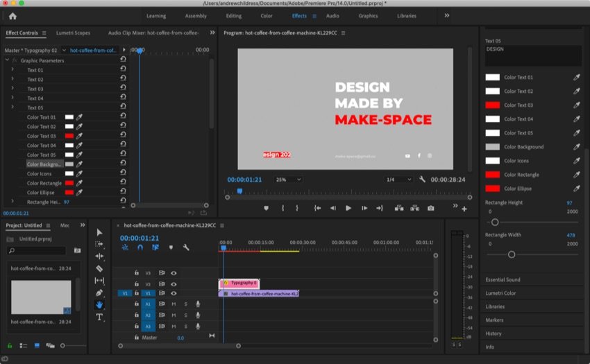This screenshot has width=590, height=364.
Task: Open the 1/4 playback resolution dropdown
Action: (x=398, y=180)
